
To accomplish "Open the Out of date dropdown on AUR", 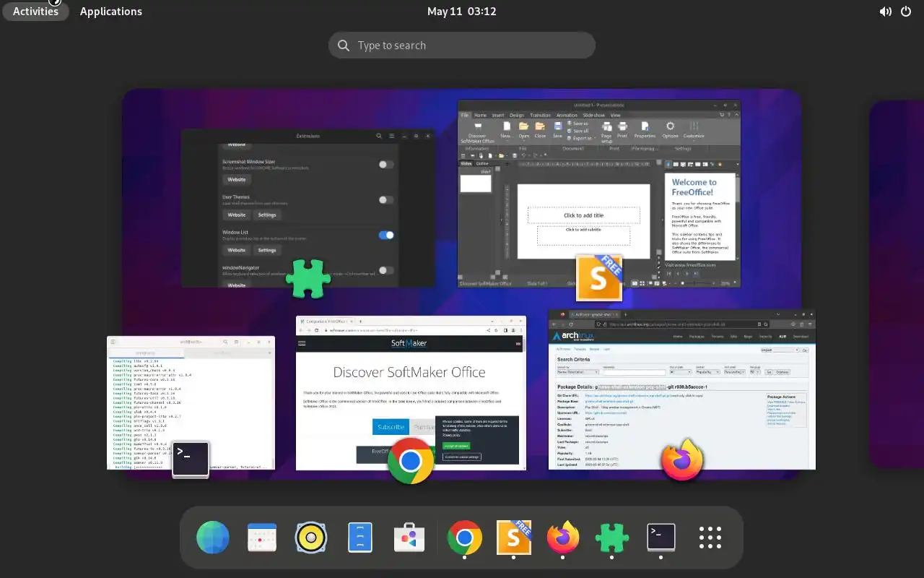I will point(681,372).
